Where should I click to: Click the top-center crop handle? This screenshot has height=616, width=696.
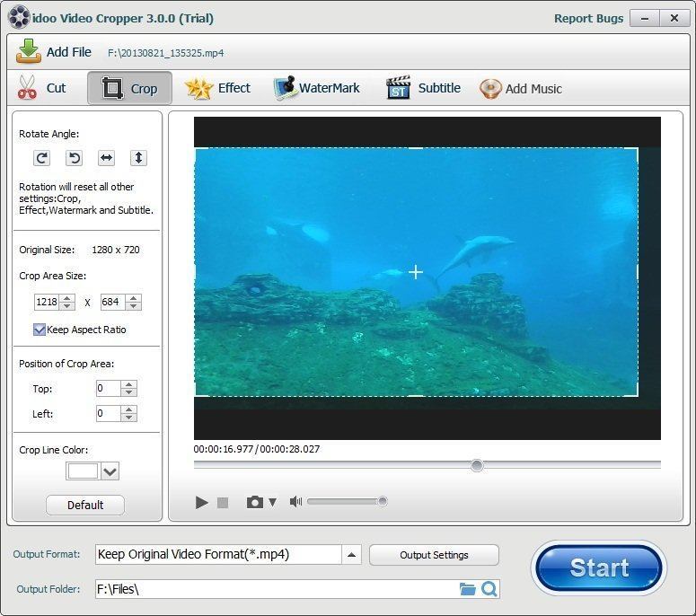click(x=416, y=148)
